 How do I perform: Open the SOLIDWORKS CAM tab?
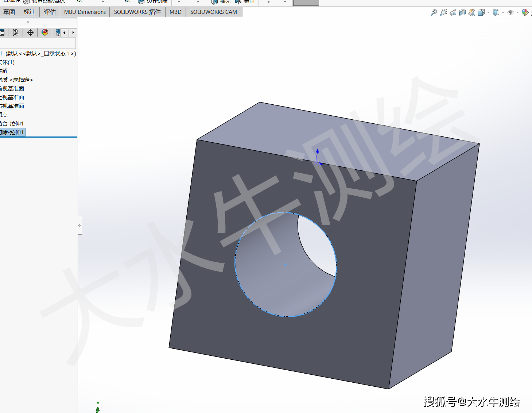tap(214, 12)
